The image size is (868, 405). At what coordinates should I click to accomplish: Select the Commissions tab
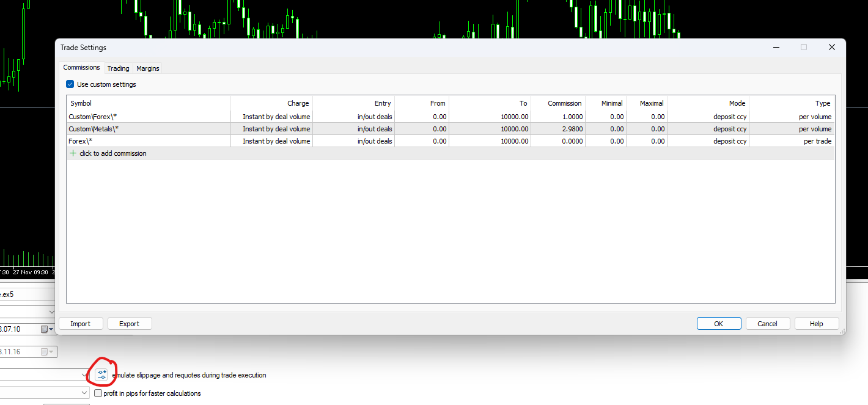(x=82, y=67)
